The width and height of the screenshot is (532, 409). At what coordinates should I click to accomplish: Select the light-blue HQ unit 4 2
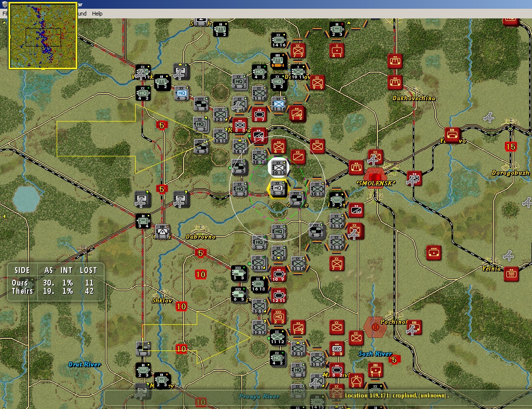[x=182, y=93]
